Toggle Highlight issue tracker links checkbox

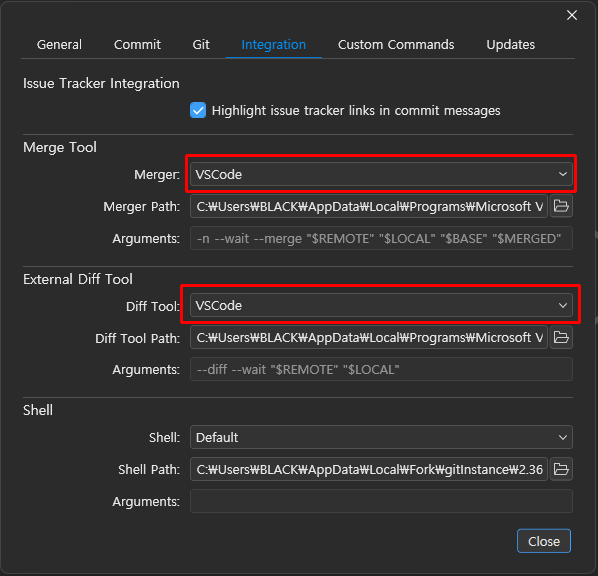pyautogui.click(x=198, y=111)
